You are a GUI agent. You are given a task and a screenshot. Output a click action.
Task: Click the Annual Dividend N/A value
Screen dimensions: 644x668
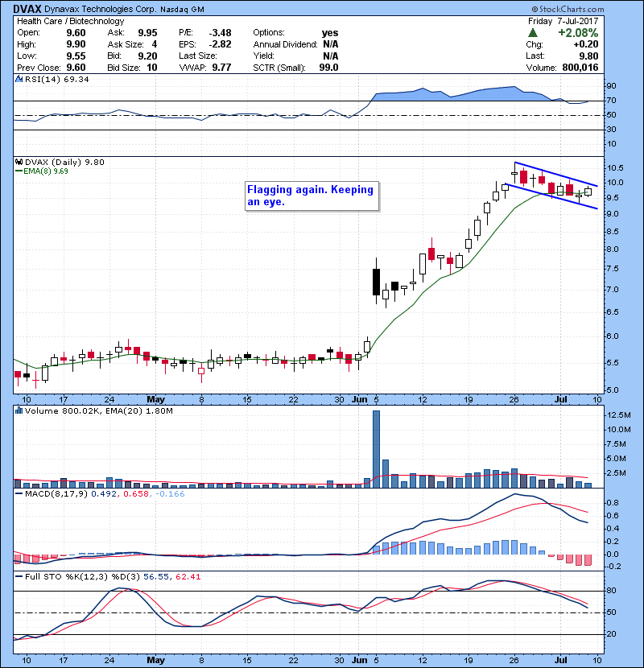[331, 44]
